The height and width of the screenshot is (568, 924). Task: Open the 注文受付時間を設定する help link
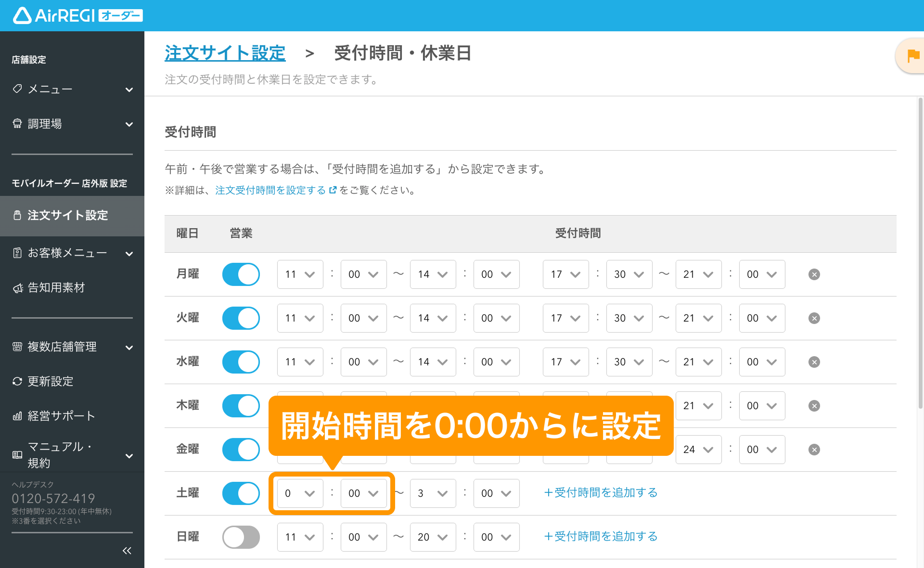pos(270,190)
